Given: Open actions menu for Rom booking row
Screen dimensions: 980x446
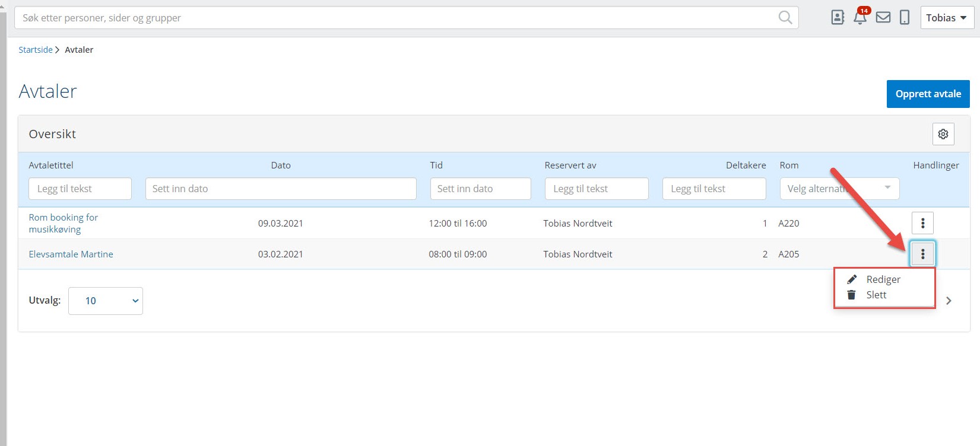Looking at the screenshot, I should click(922, 223).
